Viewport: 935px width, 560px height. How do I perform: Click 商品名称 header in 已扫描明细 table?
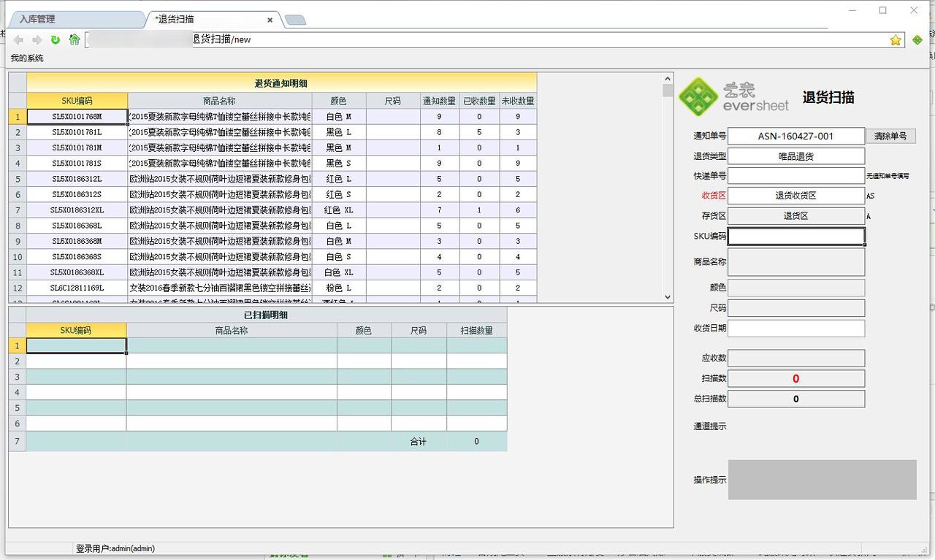click(232, 331)
